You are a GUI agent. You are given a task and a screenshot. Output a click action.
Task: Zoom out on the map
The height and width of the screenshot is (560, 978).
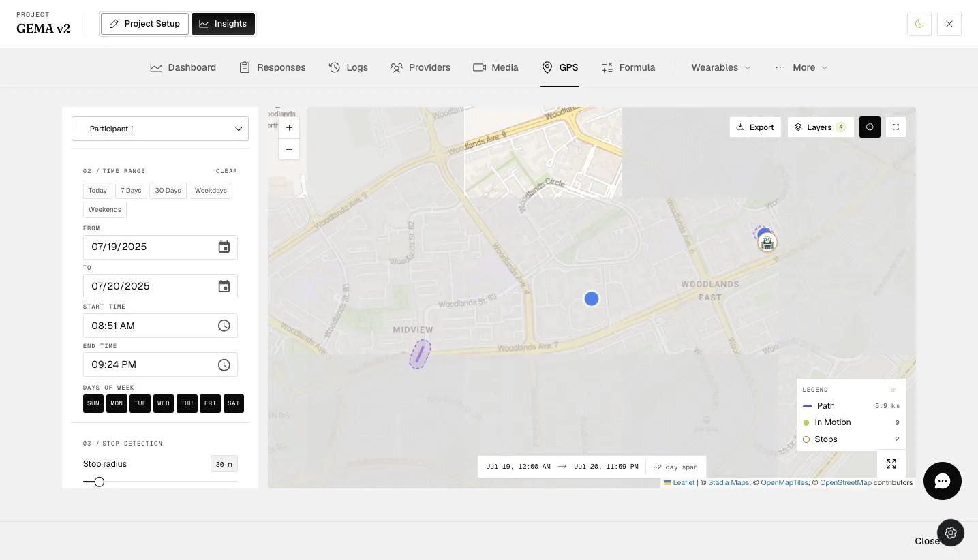289,149
